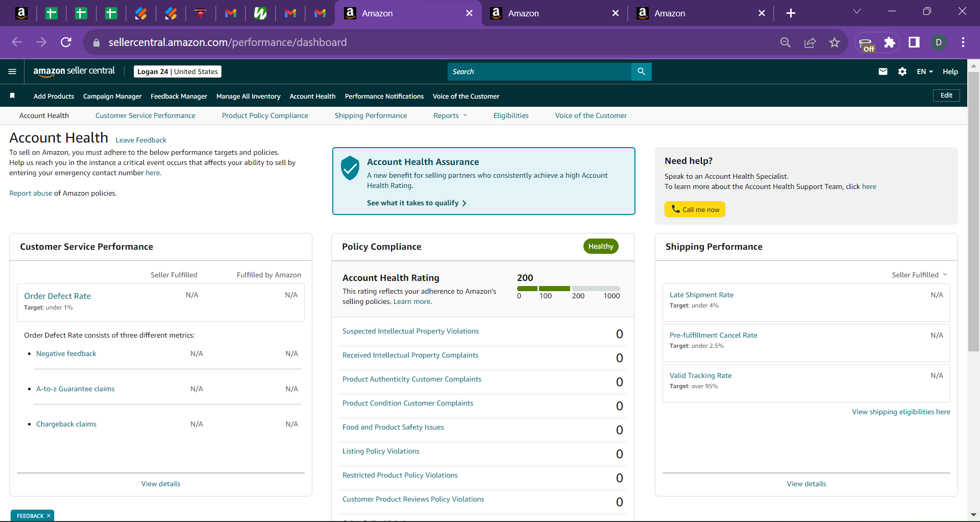This screenshot has height=522, width=980.
Task: Share this page using the share icon
Action: pos(810,42)
